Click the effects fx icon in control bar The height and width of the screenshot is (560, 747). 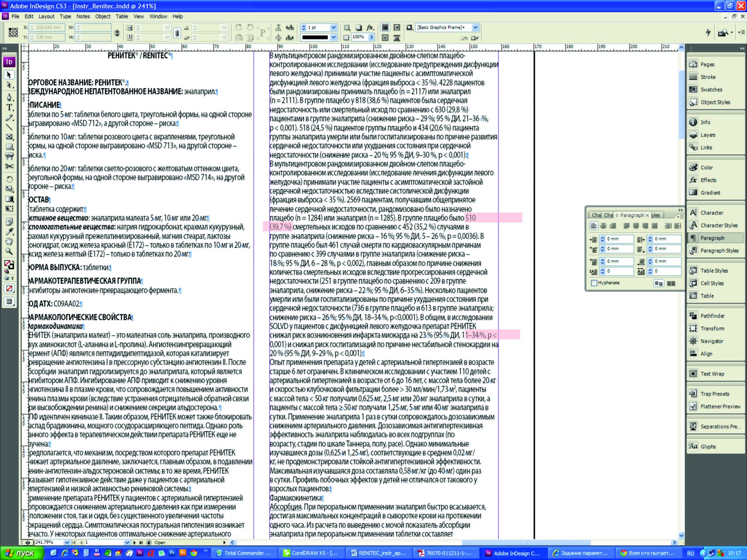pos(370,27)
